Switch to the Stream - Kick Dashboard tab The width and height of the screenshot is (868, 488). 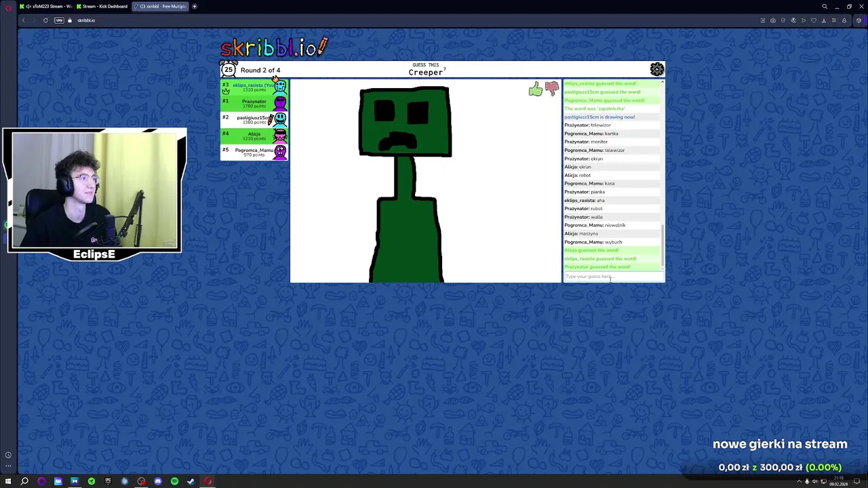coord(102,6)
